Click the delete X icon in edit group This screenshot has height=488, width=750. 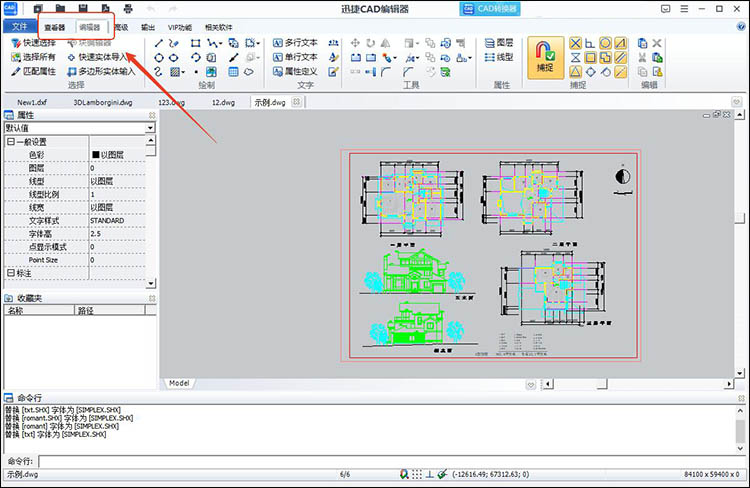point(657,43)
